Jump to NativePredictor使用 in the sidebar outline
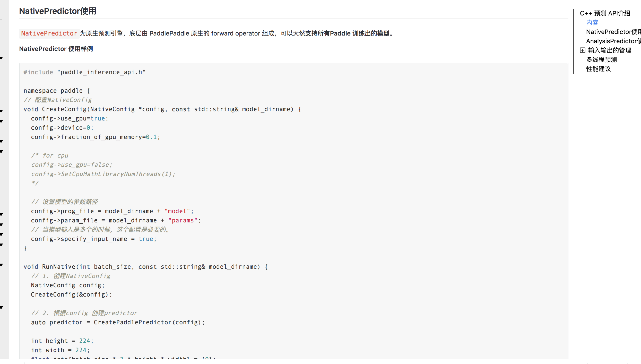This screenshot has width=641, height=364. [x=613, y=32]
